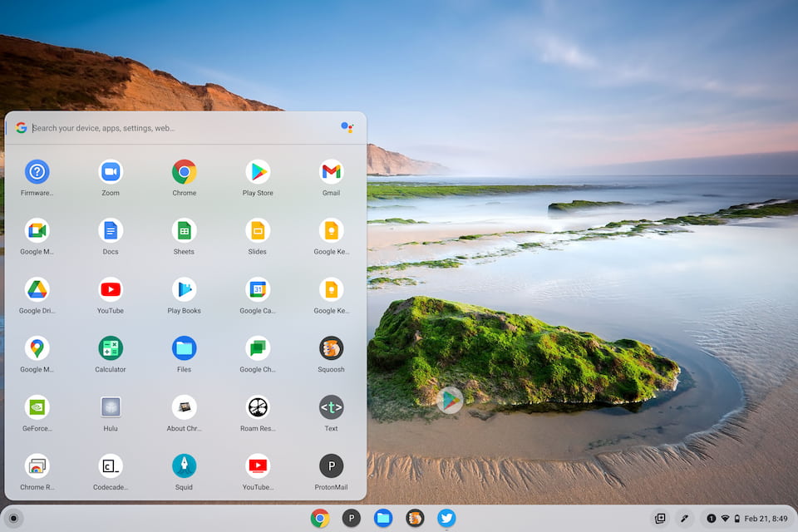Launch the Chrome Remote Desktop app
This screenshot has height=532, width=798.
(x=37, y=465)
